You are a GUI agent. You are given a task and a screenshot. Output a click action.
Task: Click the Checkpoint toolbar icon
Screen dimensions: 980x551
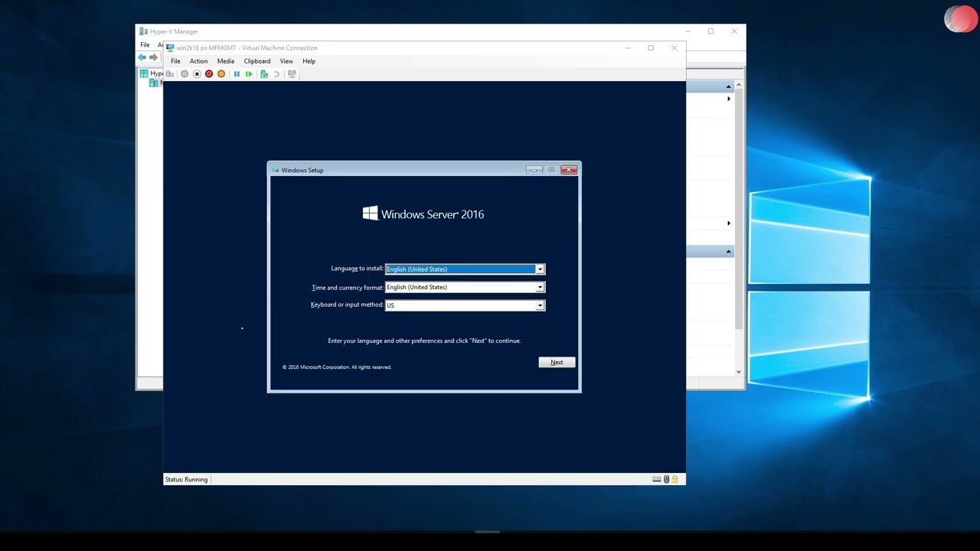(264, 74)
